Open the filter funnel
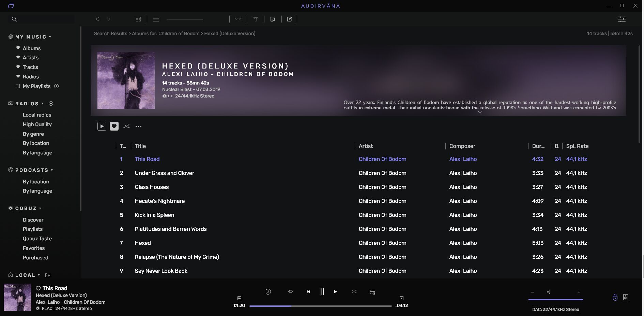The height and width of the screenshot is (316, 644). [256, 19]
